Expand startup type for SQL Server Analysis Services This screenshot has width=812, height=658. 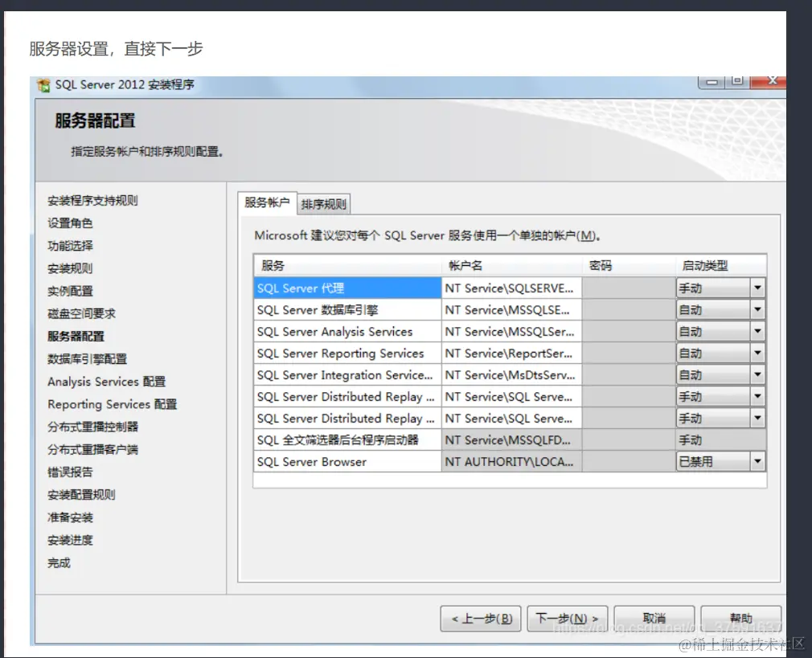point(757,331)
